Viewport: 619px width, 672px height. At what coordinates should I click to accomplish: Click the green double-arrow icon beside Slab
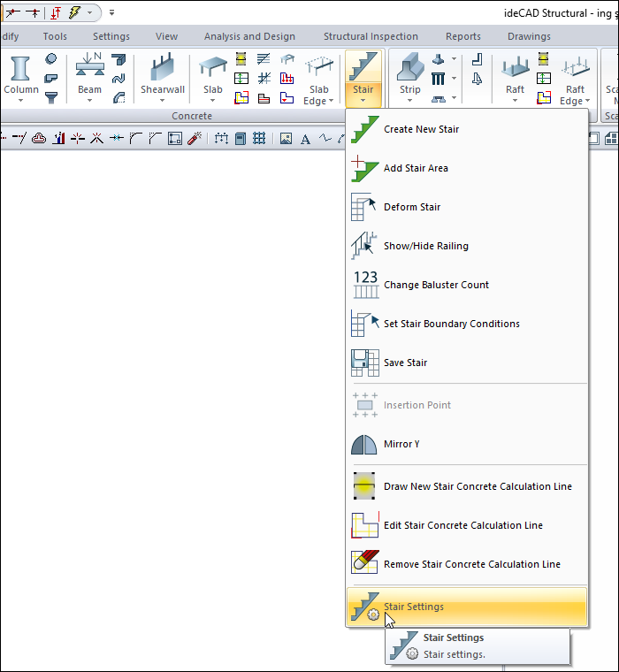(x=241, y=79)
